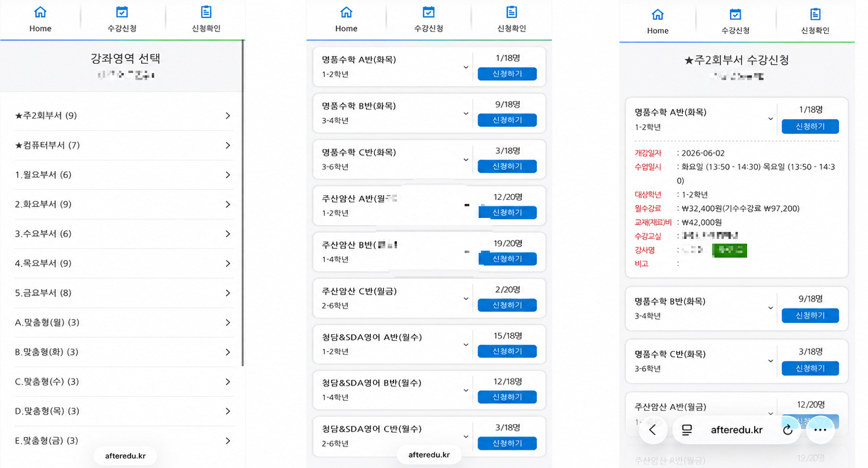Tap the 개강일자 value 2026-06-02
Screen dimensions: 868x468
[x=703, y=153]
